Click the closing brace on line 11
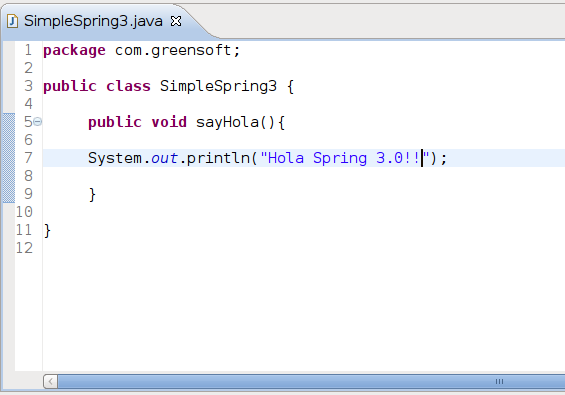The height and width of the screenshot is (395, 565). point(47,231)
